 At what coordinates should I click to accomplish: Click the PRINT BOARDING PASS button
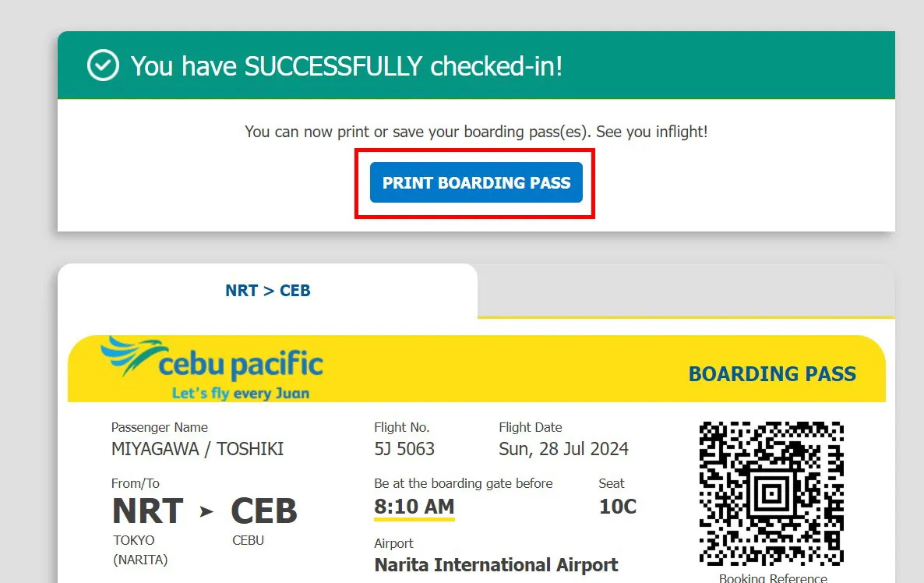pos(476,182)
